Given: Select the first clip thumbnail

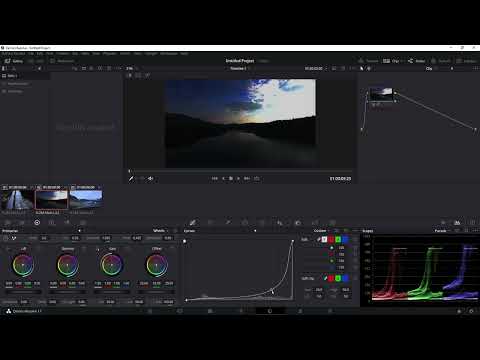Looking at the screenshot, I should 17,200.
